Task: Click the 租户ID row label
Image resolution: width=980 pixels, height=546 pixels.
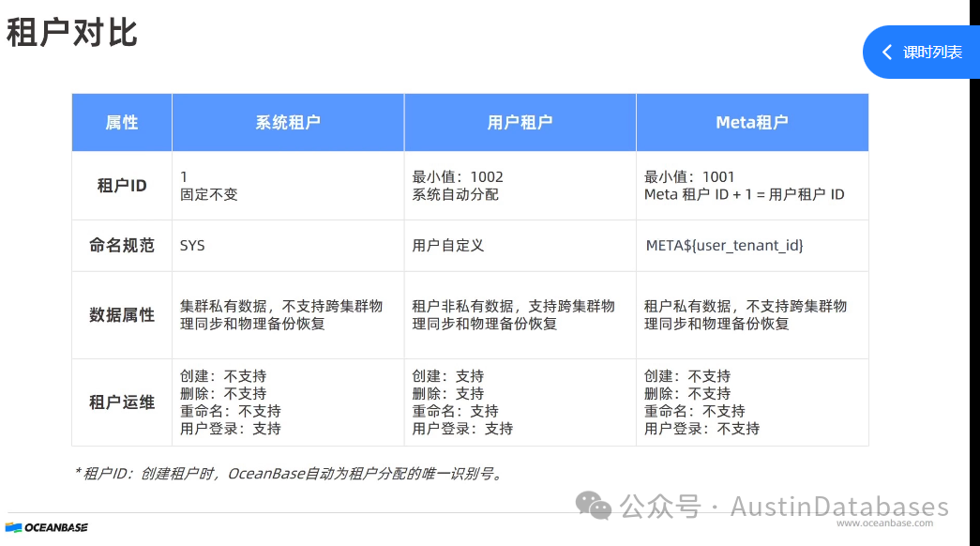Action: click(122, 186)
